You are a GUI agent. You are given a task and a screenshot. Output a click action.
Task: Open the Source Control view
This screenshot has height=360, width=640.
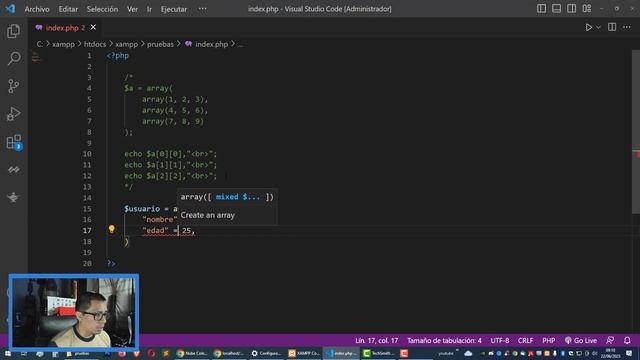pos(13,86)
